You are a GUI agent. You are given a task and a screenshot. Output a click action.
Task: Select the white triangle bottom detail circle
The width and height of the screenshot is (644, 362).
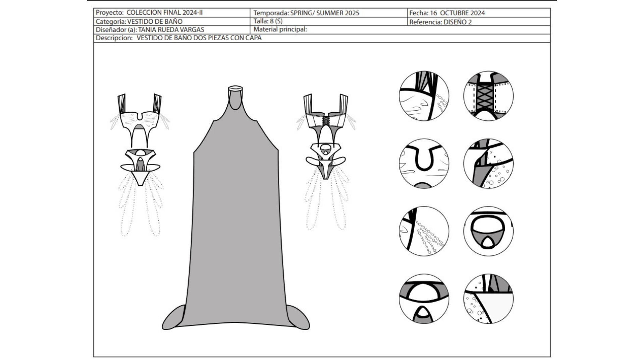pos(488,299)
